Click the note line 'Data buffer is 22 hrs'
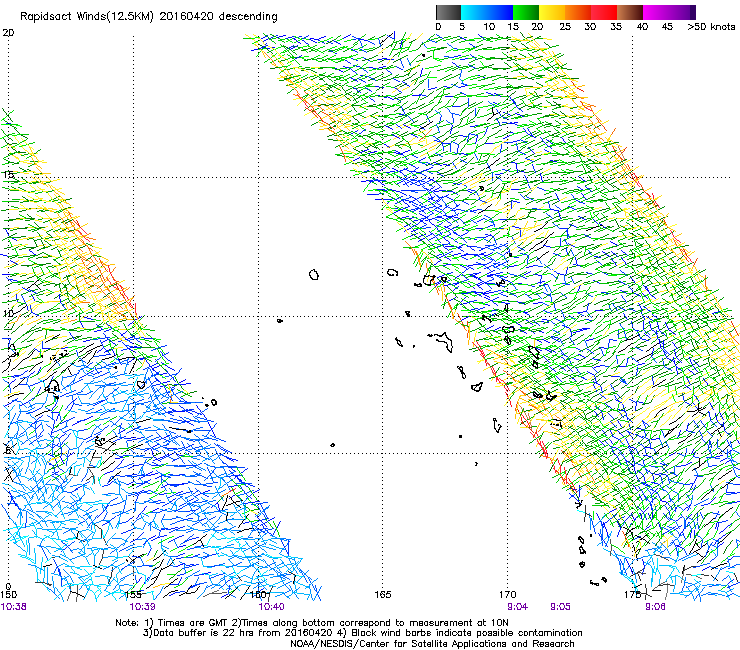Image resolution: width=740 pixels, height=650 pixels. [x=202, y=633]
